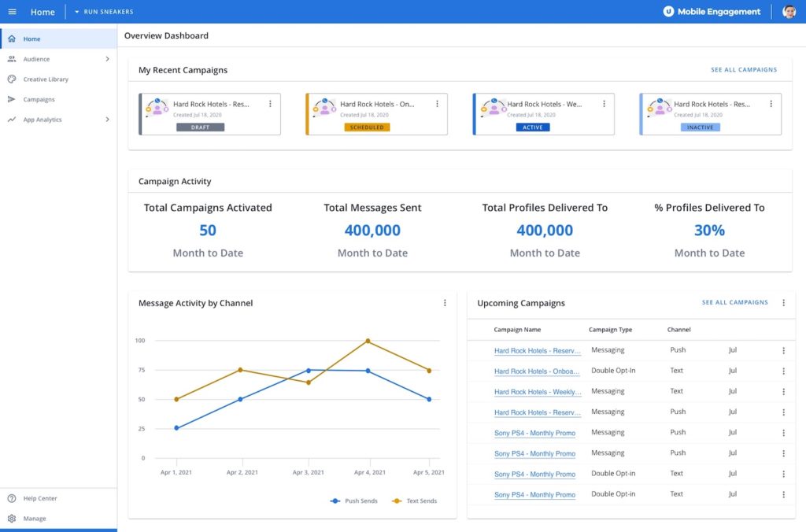Open options for the Scheduled campaign card
This screenshot has height=532, width=806.
click(437, 104)
